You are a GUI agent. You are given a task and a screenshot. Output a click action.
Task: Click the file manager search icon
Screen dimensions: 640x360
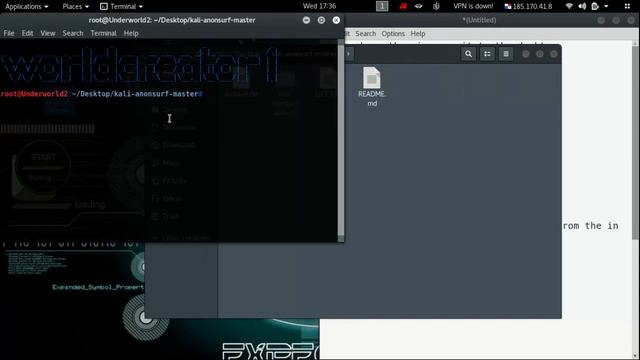click(x=468, y=54)
